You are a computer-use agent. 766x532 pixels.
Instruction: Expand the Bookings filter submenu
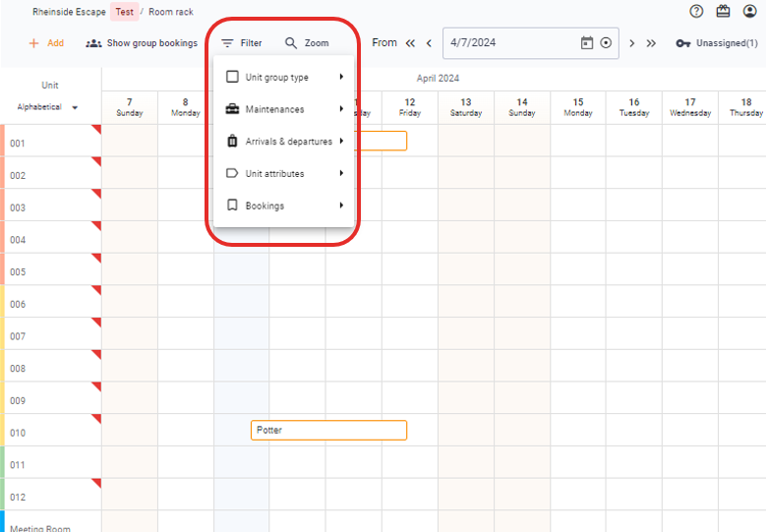(x=283, y=206)
